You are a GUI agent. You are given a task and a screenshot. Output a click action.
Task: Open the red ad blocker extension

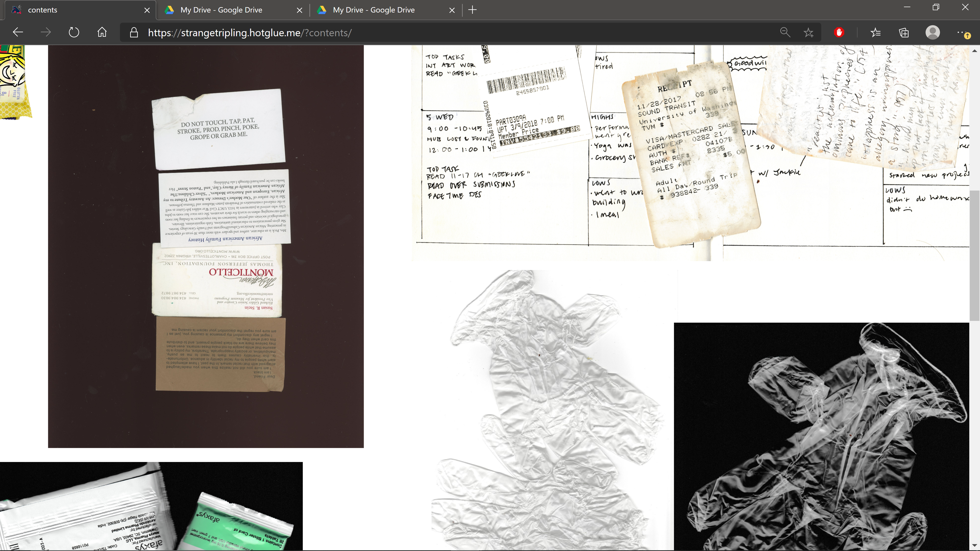pos(839,32)
